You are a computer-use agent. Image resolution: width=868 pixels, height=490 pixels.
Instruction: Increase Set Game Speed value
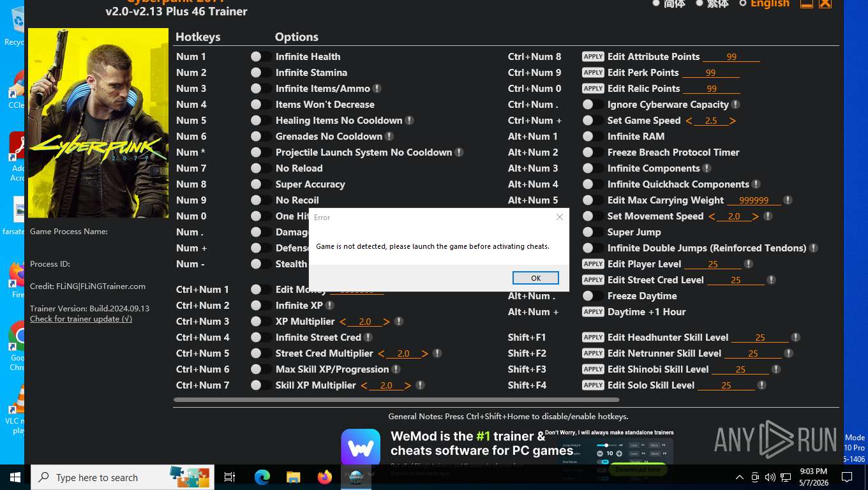click(733, 121)
